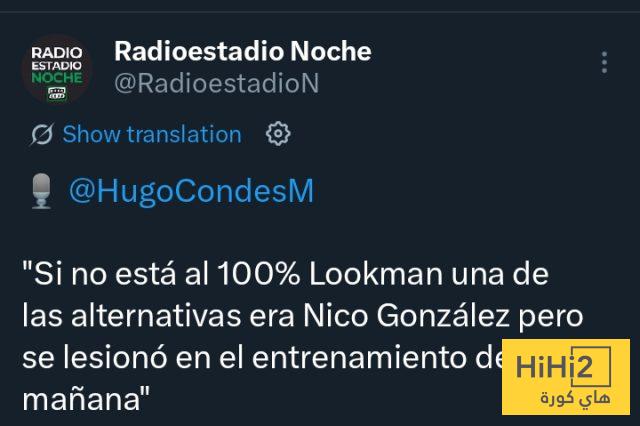Click the word Lookman in tweet
The width and height of the screenshot is (640, 426).
coord(376,274)
